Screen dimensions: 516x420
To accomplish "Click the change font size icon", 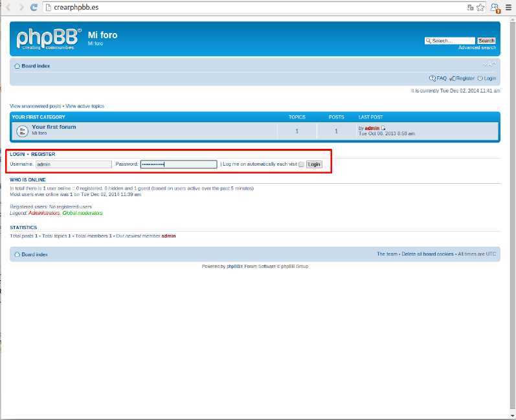I will (x=490, y=64).
